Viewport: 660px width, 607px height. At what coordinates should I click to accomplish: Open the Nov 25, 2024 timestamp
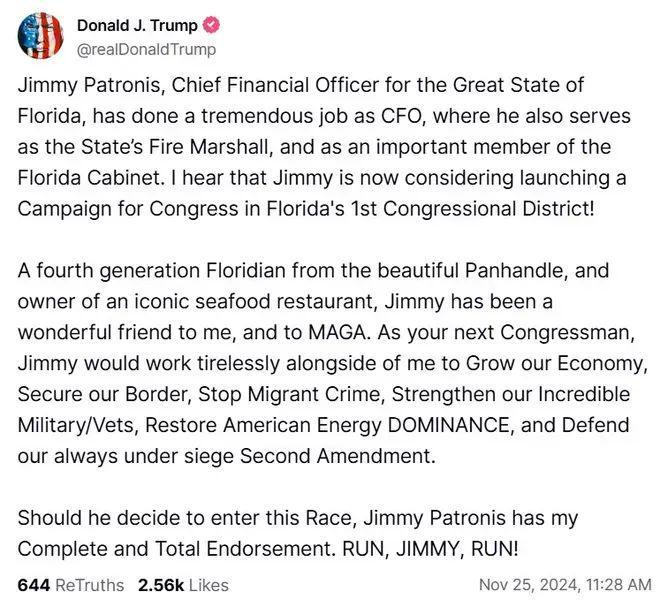coord(565,585)
